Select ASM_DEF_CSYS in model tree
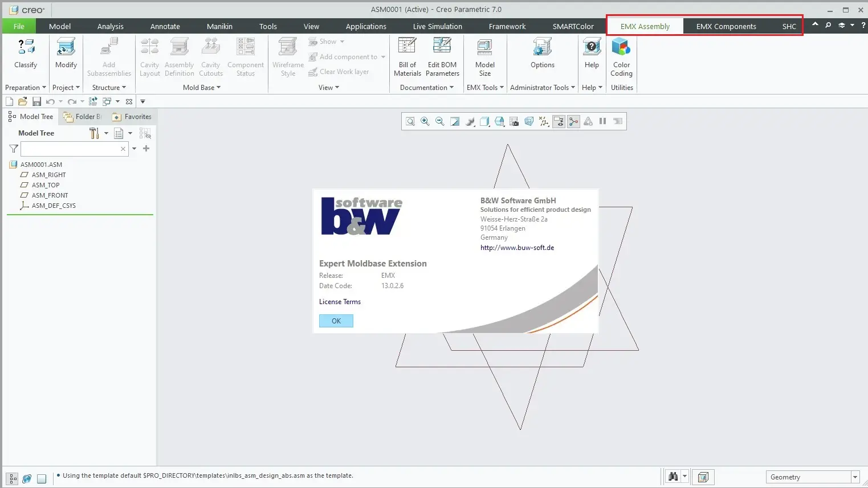This screenshot has width=868, height=488. pos(54,206)
